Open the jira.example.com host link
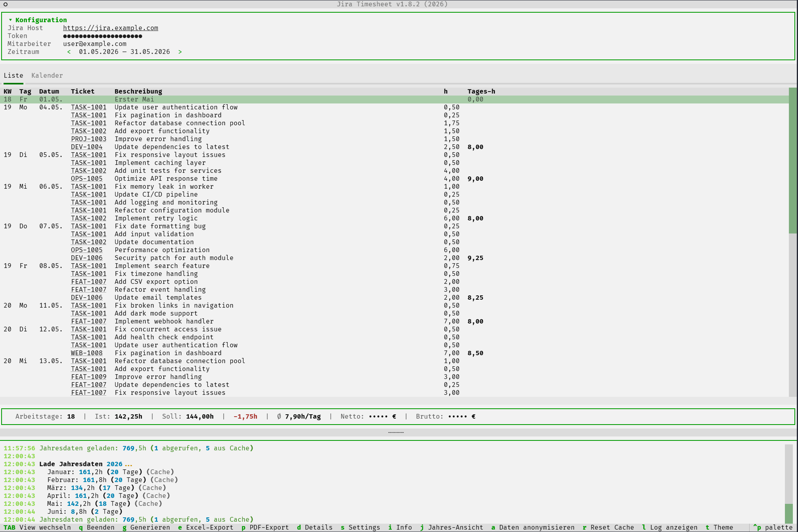Screen dimensions: 798x532 tap(111, 28)
